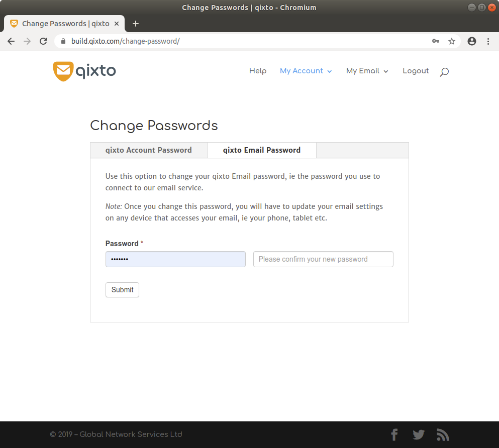Open the Twitter link in footer

(419, 434)
